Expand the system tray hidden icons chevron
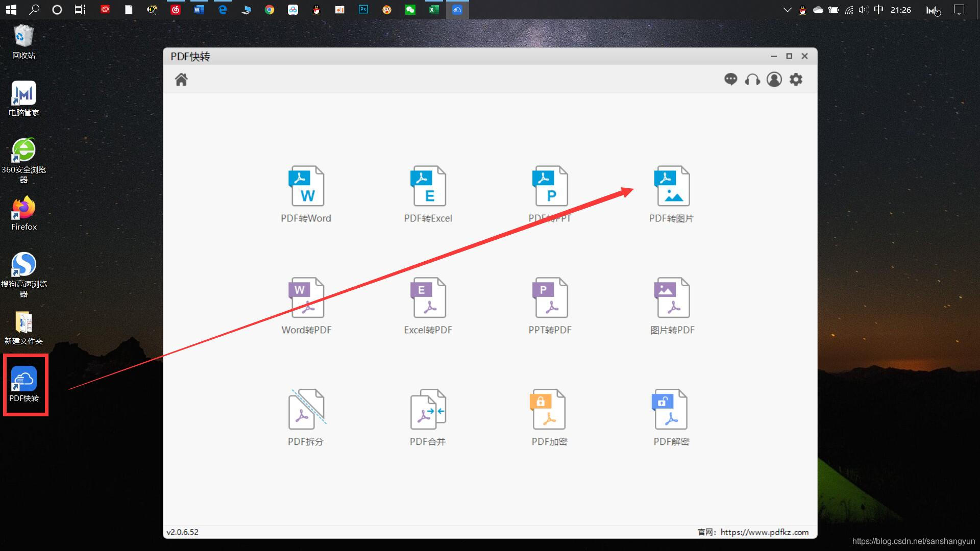 pyautogui.click(x=787, y=10)
